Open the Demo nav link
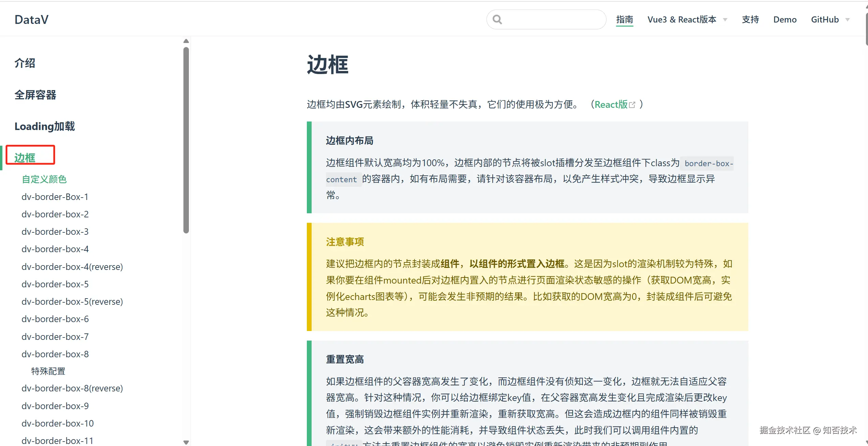This screenshot has height=446, width=868. click(785, 19)
